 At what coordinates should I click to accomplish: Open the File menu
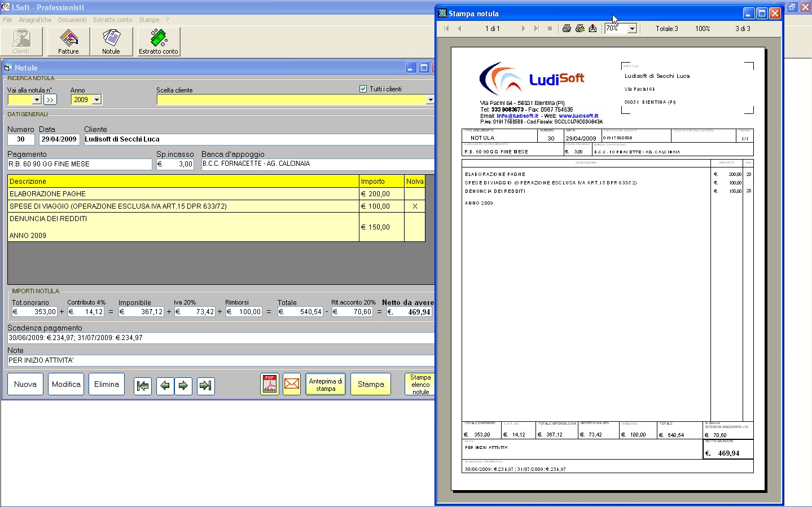[7, 20]
